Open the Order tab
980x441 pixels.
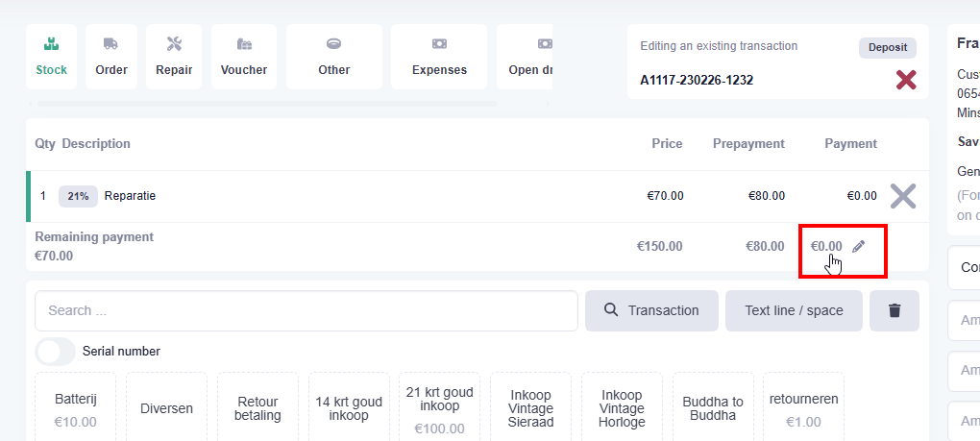111,57
